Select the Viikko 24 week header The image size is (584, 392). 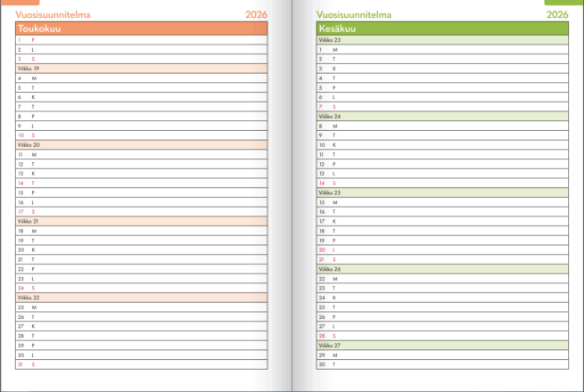pos(442,116)
